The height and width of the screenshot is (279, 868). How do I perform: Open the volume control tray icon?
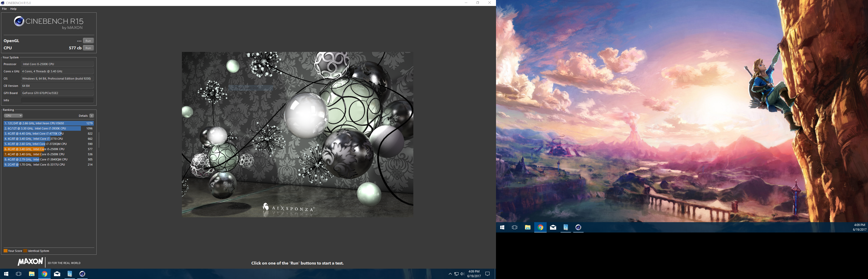[462, 274]
